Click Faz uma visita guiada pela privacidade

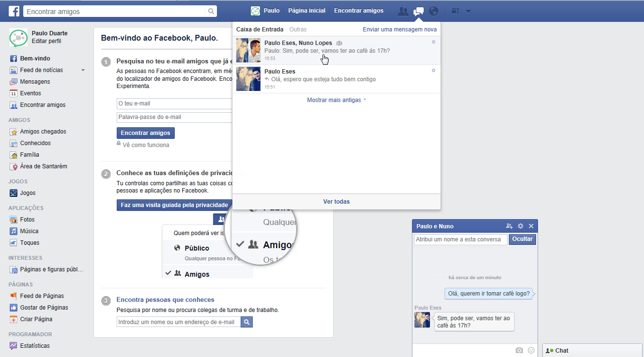click(174, 205)
